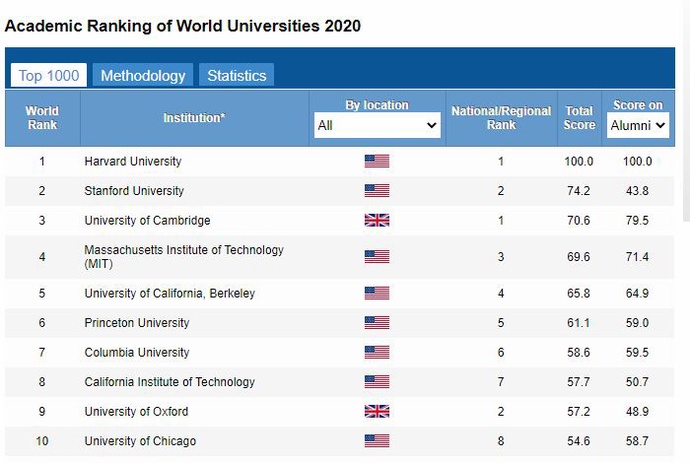Image resolution: width=690 pixels, height=463 pixels.
Task: Click the US flag for California Institute of Technology
Action: (377, 382)
